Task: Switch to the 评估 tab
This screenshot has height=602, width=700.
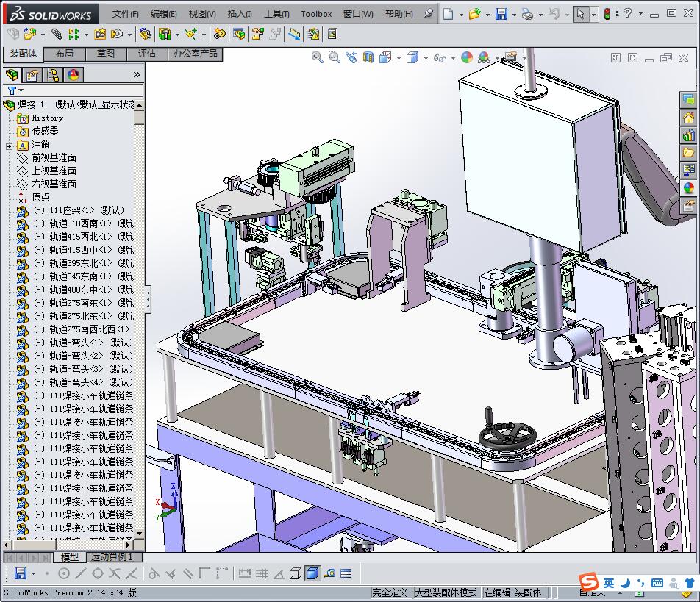Action: click(147, 54)
